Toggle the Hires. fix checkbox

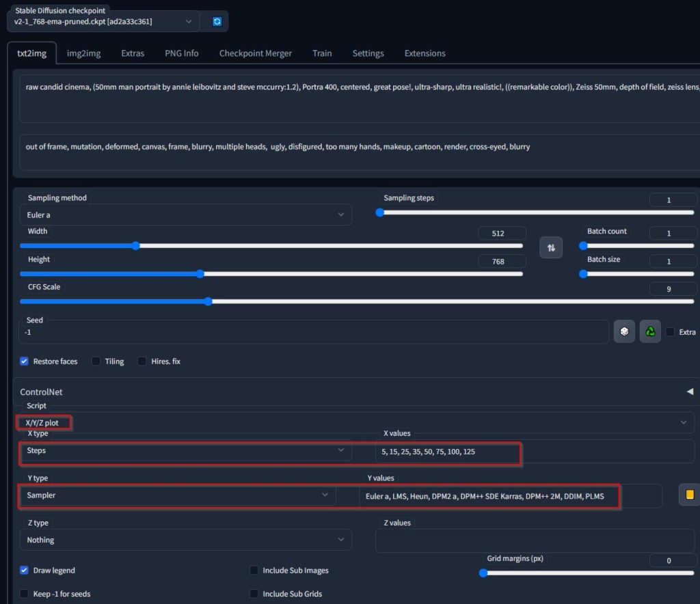[x=142, y=361]
